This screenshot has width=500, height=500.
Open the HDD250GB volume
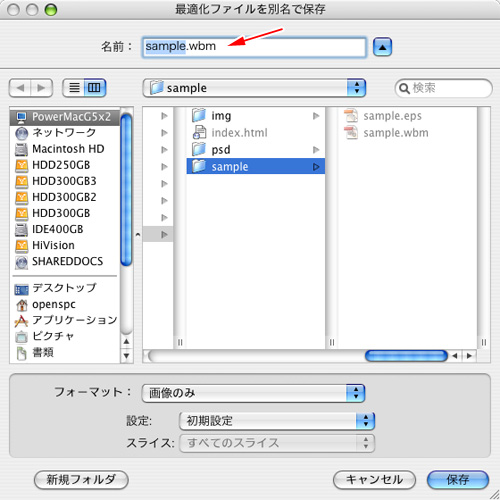(65, 165)
